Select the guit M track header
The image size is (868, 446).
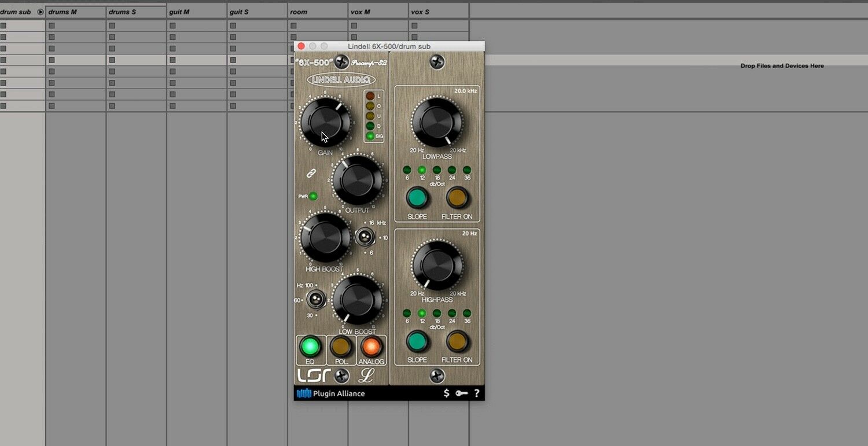[197, 12]
